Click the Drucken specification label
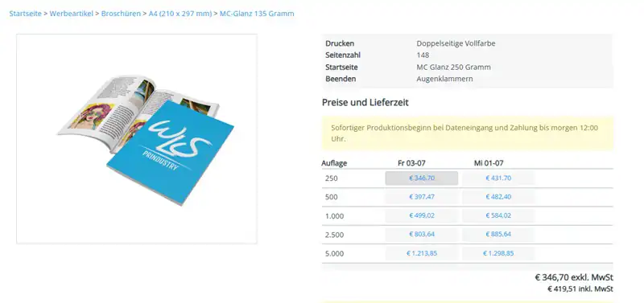Viewport: 644px width, 303px height. point(340,43)
